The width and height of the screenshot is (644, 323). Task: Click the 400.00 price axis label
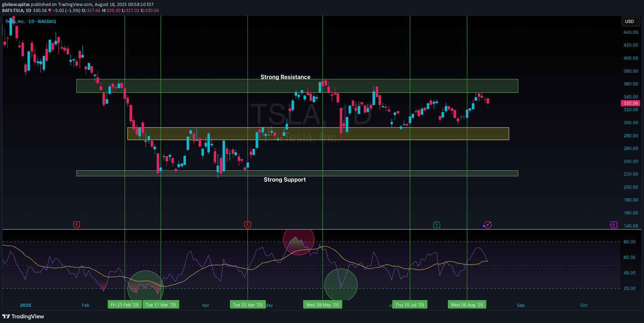pos(631,58)
